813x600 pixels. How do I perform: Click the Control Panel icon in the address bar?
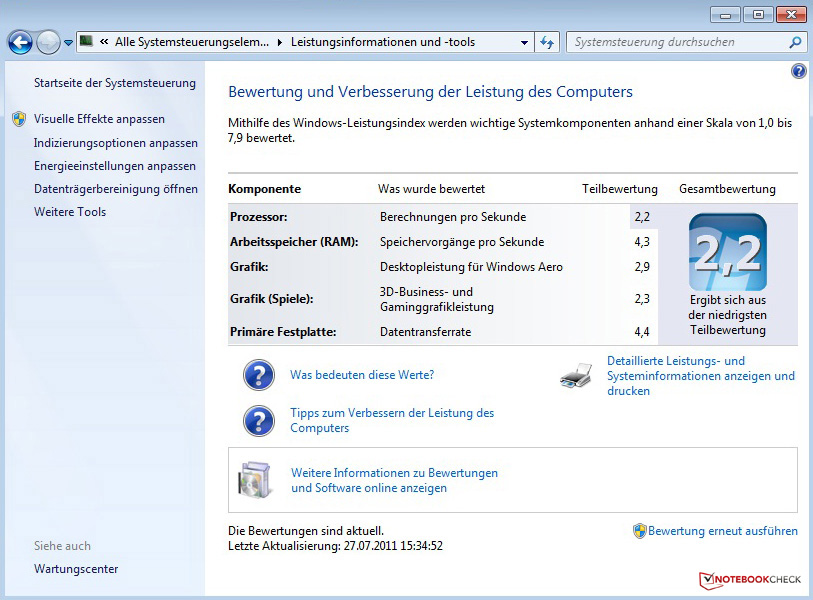coord(87,41)
